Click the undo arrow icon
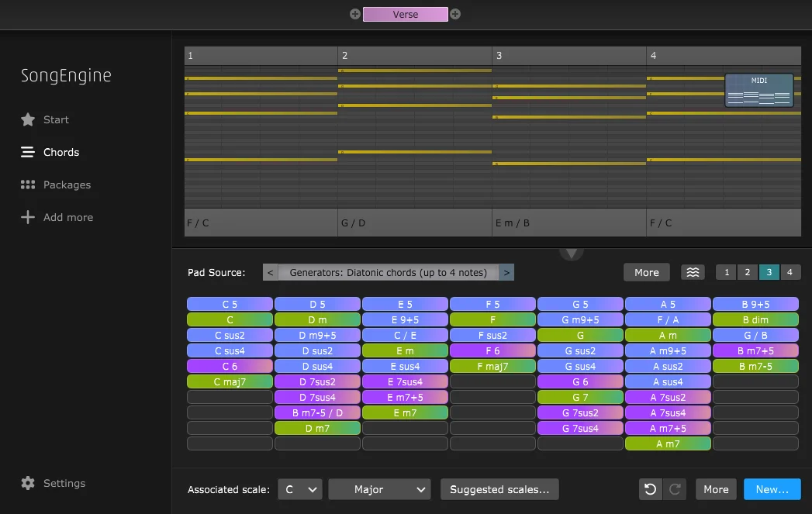The width and height of the screenshot is (812, 514). (651, 489)
